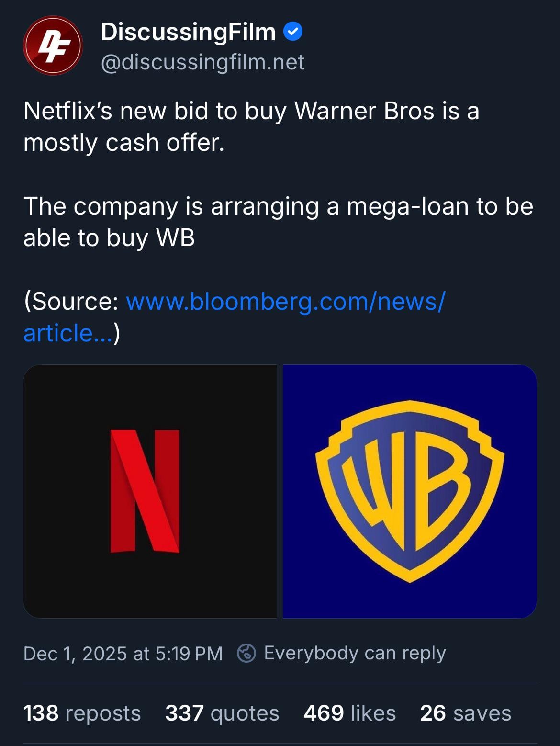
Task: Open the DiscussingFilm profile avatar
Action: click(x=53, y=45)
